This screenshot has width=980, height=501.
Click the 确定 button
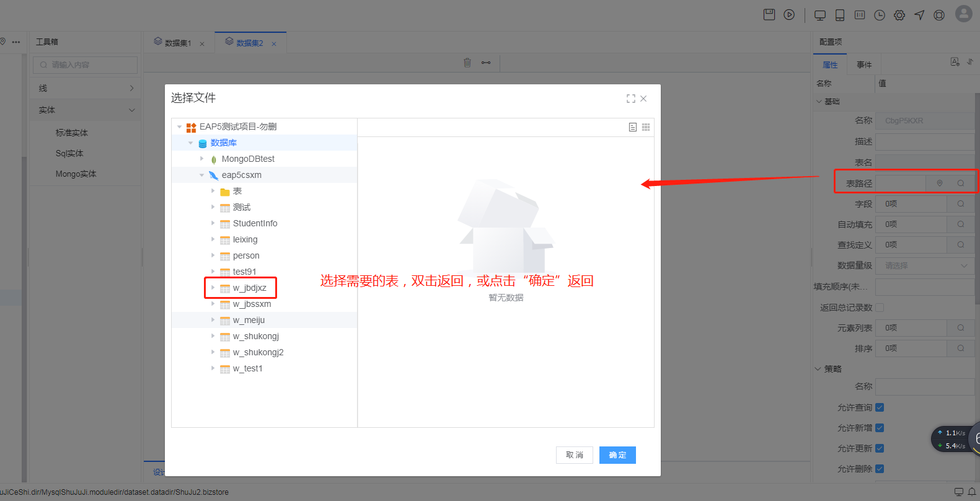(617, 455)
